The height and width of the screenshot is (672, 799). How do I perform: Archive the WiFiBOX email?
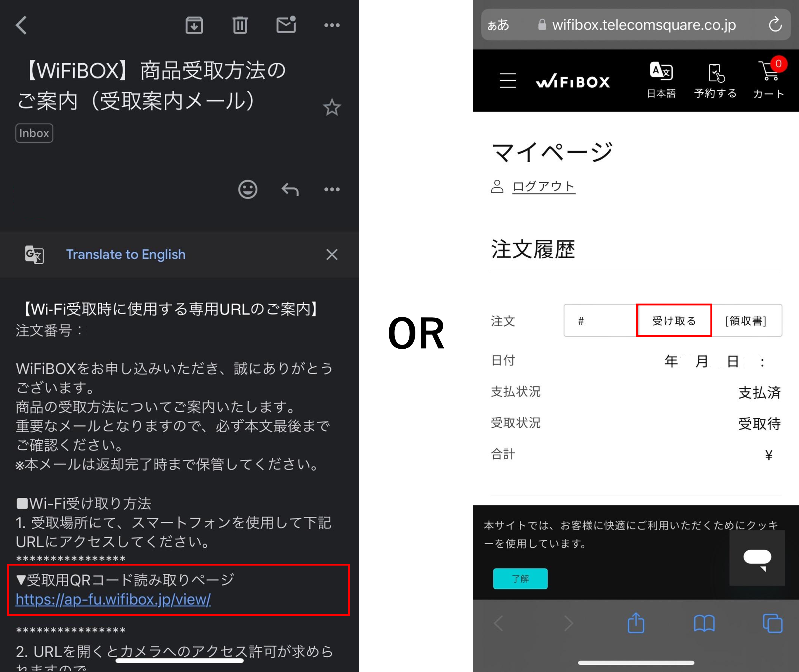pyautogui.click(x=194, y=25)
